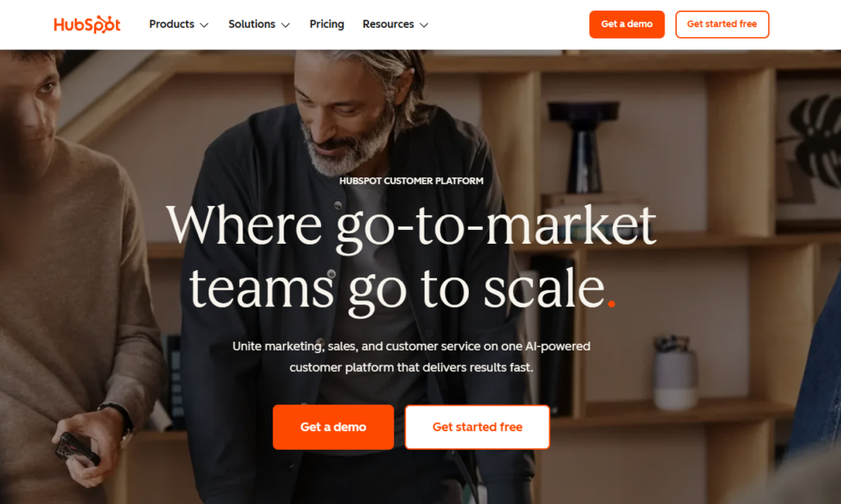The width and height of the screenshot is (841, 504).
Task: Click the orange period ending the headline
Action: point(611,304)
